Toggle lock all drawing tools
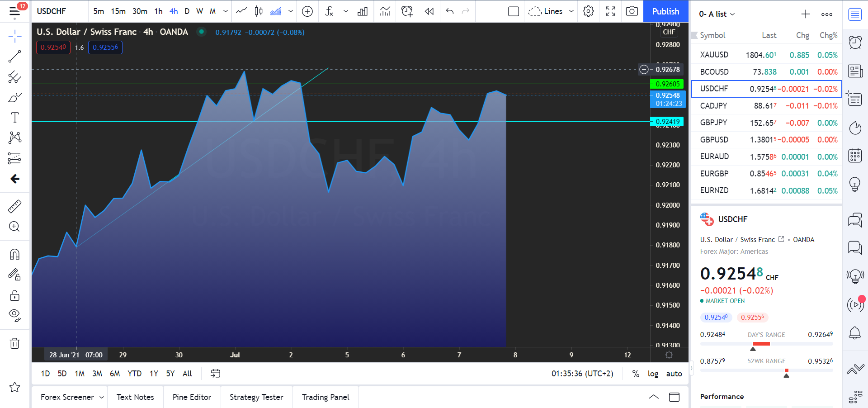 14,295
